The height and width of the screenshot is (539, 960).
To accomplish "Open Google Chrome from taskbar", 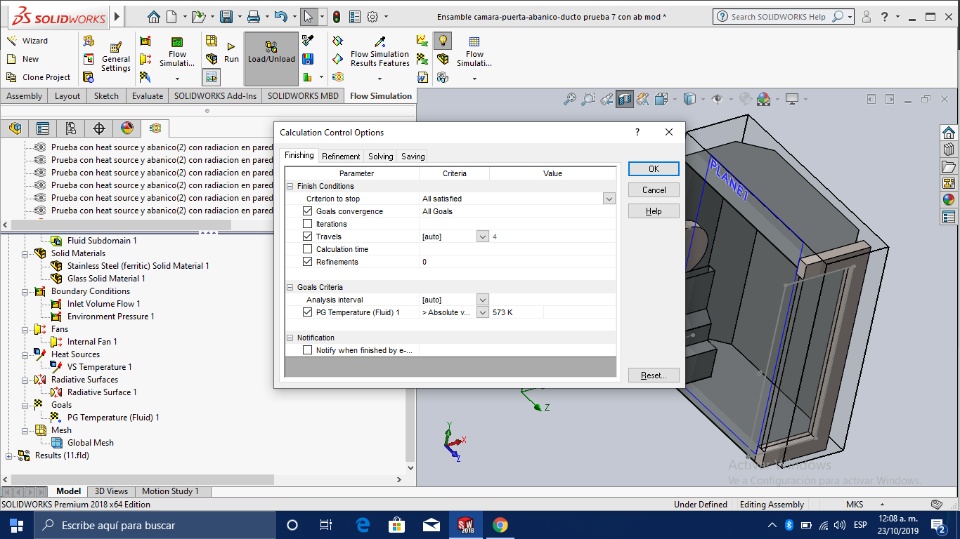I will 500,525.
